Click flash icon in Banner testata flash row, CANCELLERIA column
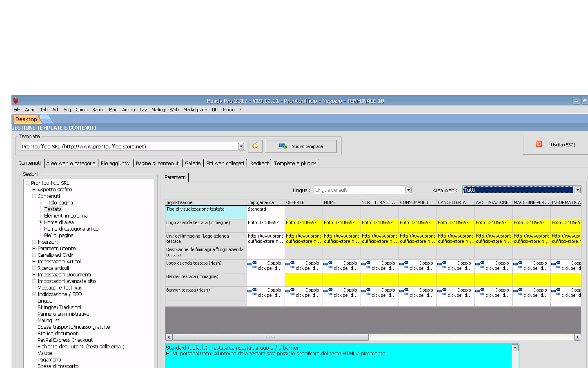Image resolution: width=588 pixels, height=368 pixels. (442, 292)
